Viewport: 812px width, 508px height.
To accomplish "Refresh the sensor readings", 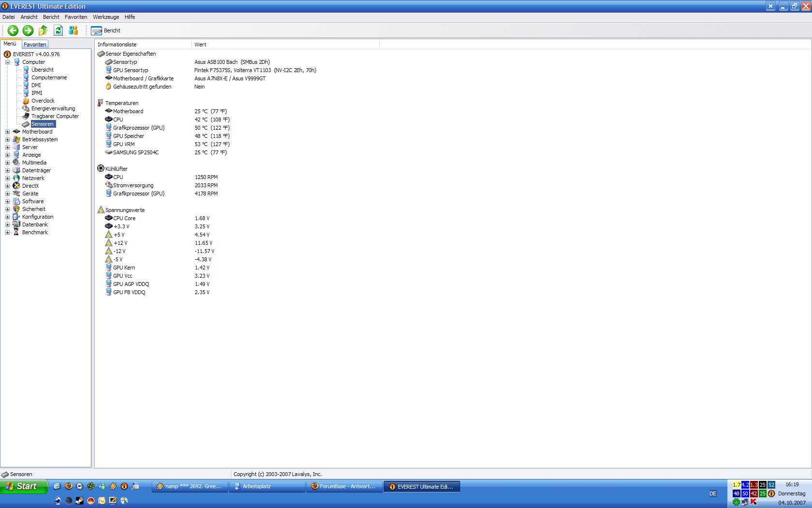I will click(x=58, y=30).
